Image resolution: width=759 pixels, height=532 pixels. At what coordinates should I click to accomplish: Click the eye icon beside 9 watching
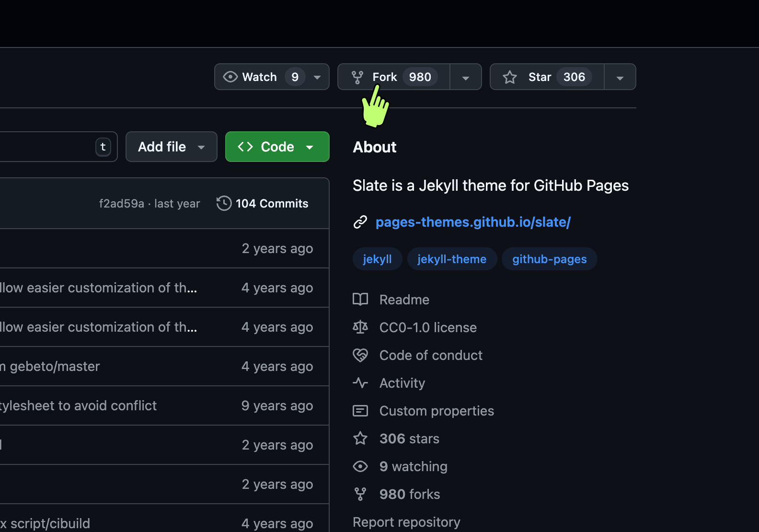tap(360, 466)
